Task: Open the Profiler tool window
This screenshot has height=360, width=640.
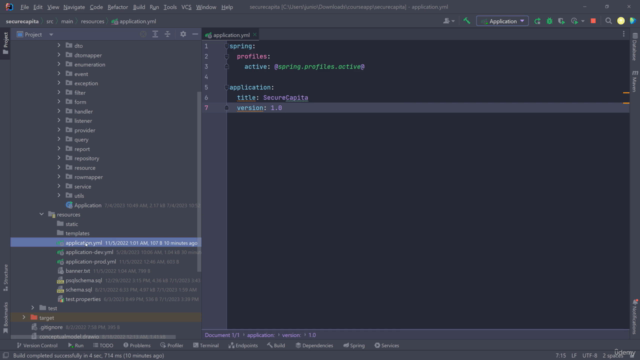Action: coord(172,345)
